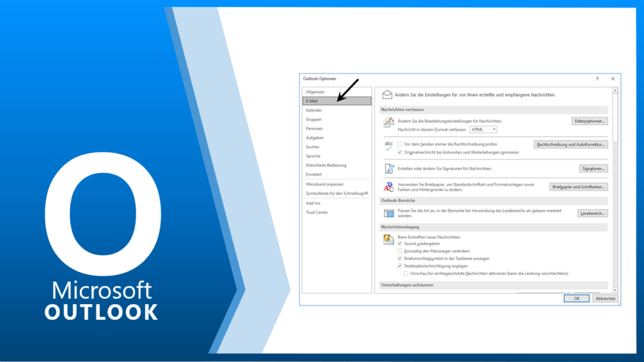Click the question mark help icon
This screenshot has width=644, height=362.
[x=597, y=79]
